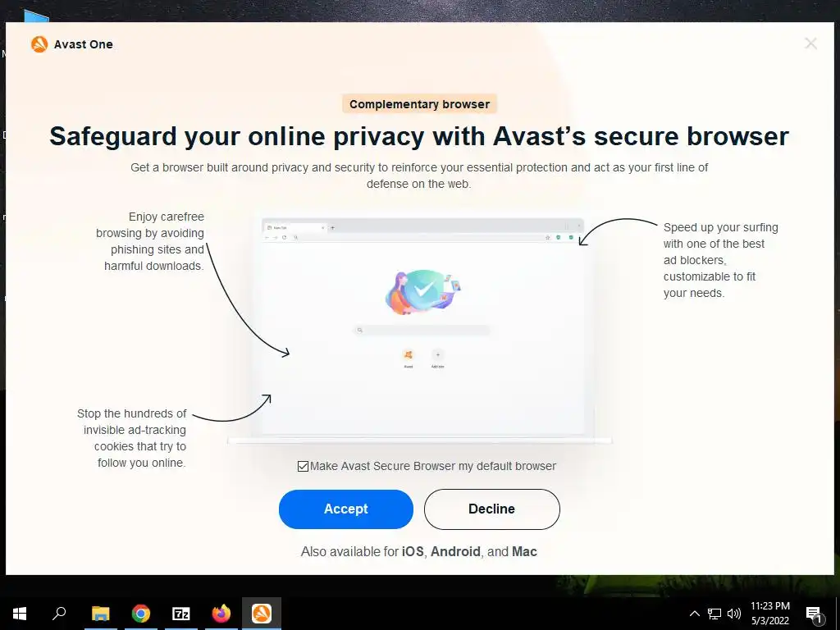Screen dimensions: 840x630
Task: Click the browser preview illustration
Action: pyautogui.click(x=422, y=328)
